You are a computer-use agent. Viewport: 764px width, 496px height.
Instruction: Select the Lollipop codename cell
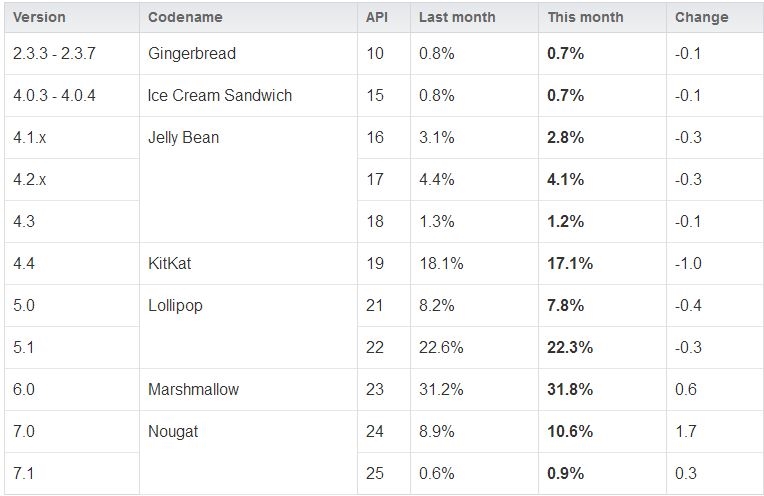click(174, 305)
